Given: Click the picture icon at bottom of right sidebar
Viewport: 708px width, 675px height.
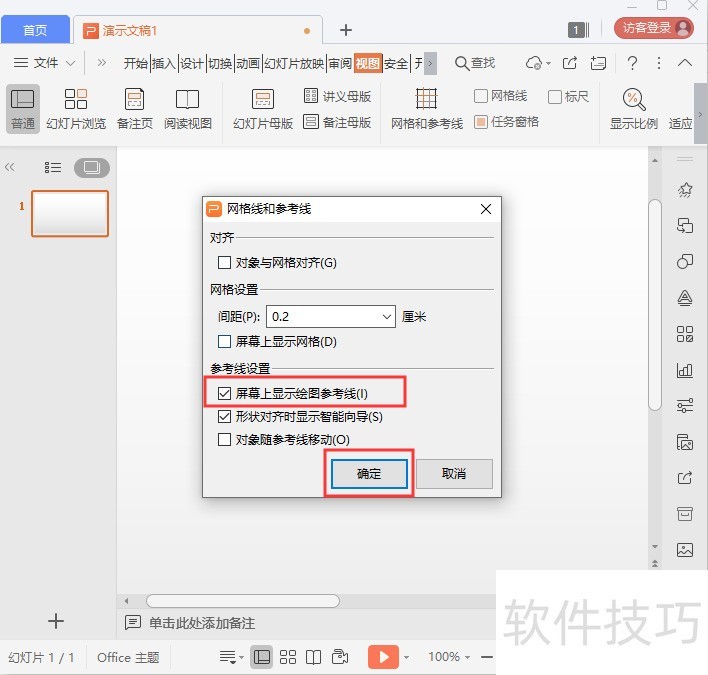Looking at the screenshot, I should click(685, 549).
